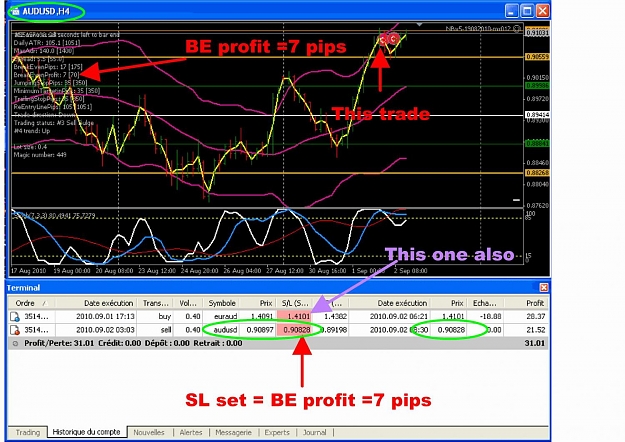Select the close date 2010.09.02 06:21

tap(399, 317)
